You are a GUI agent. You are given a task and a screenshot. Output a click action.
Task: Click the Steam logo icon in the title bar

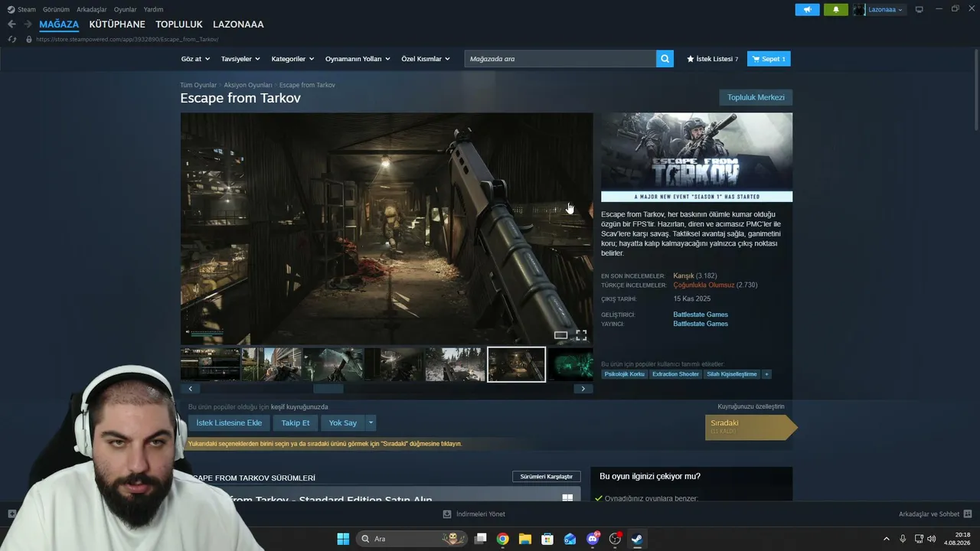[x=11, y=9]
